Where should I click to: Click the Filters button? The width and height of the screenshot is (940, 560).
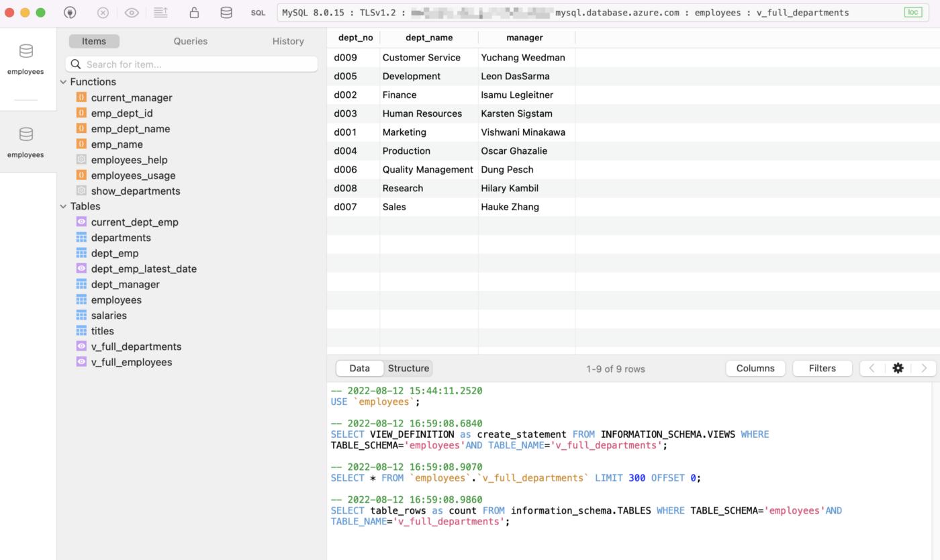click(822, 368)
